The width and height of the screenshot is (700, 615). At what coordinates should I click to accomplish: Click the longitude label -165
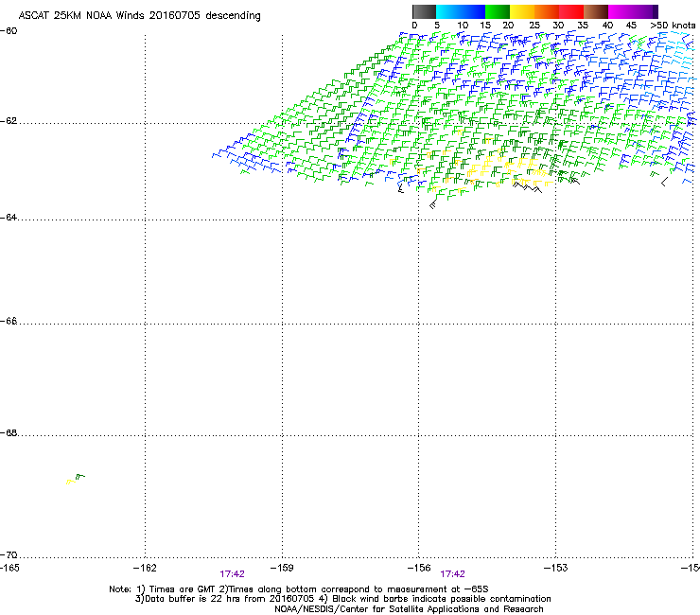(9, 568)
